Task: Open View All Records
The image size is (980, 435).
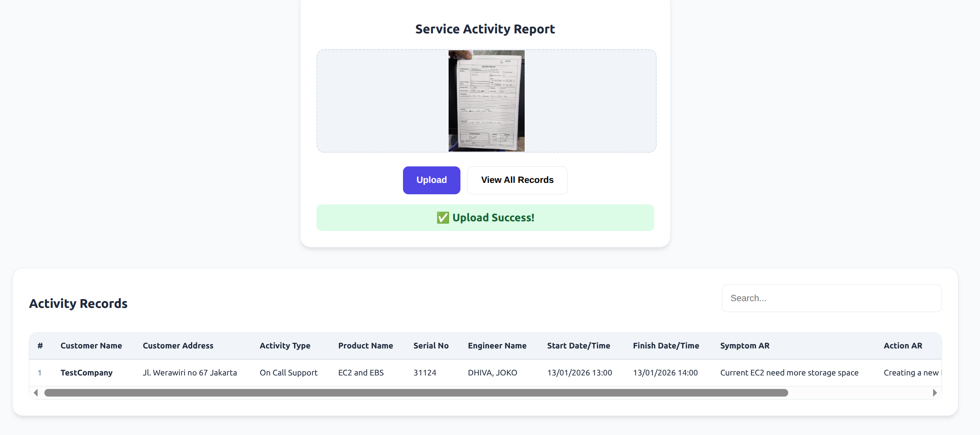Action: [517, 180]
